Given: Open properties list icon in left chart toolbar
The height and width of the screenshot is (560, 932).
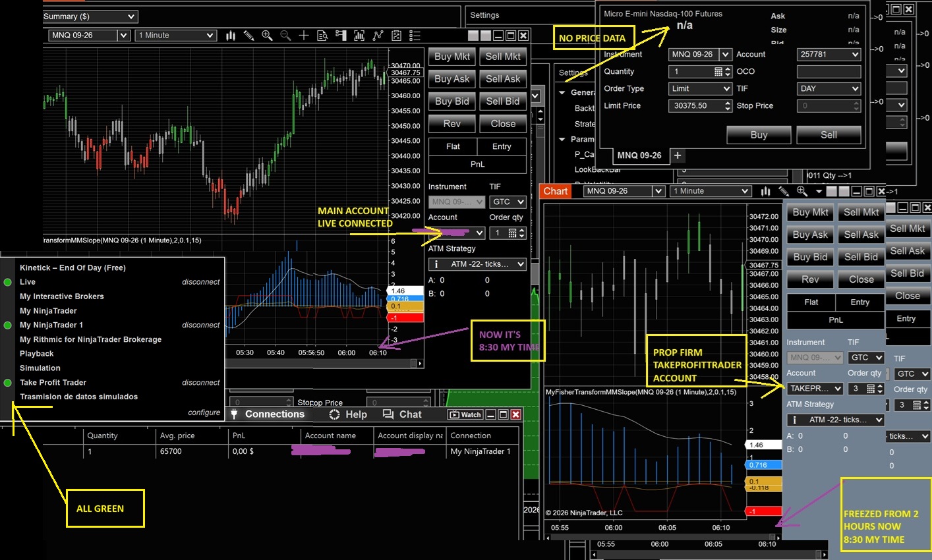Looking at the screenshot, I should [x=415, y=36].
